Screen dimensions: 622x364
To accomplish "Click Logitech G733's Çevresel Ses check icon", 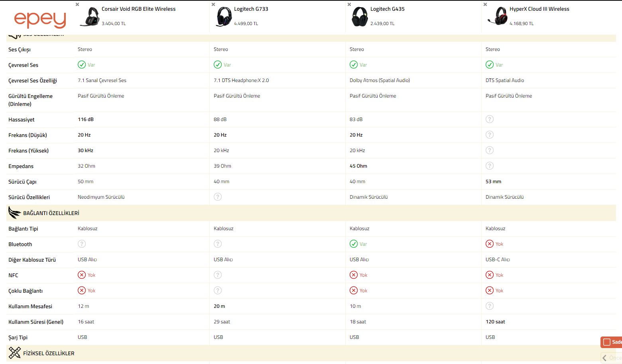I will tap(218, 65).
